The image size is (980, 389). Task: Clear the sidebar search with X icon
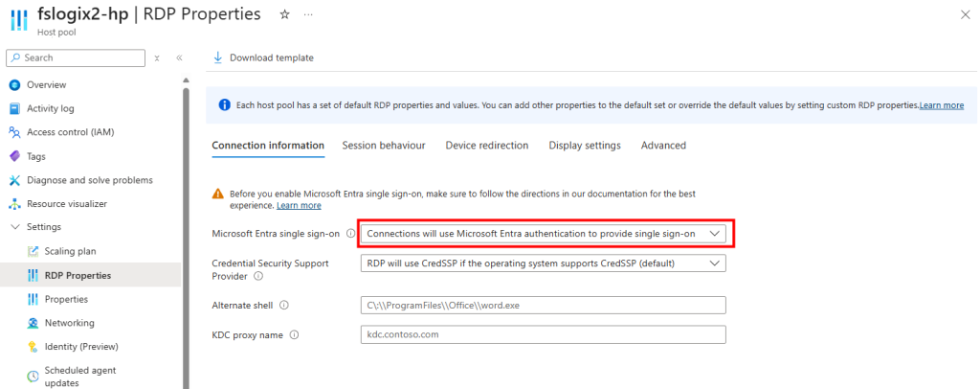click(157, 57)
